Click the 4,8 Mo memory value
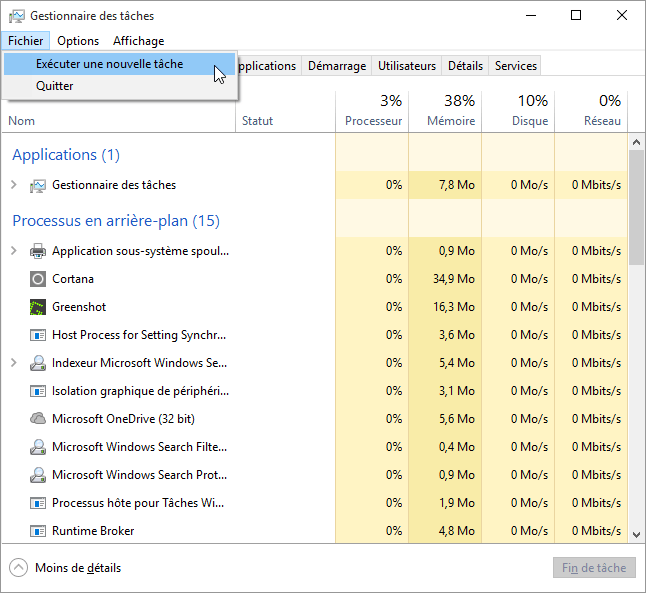The width and height of the screenshot is (646, 593). [457, 531]
